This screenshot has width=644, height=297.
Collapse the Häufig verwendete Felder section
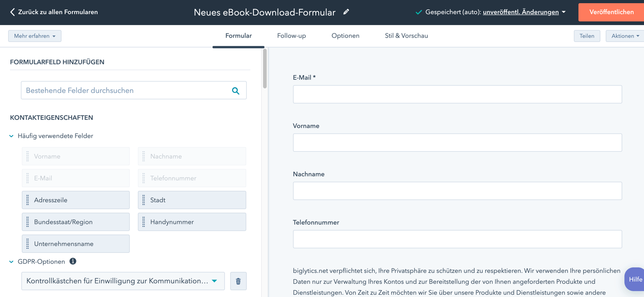11,136
